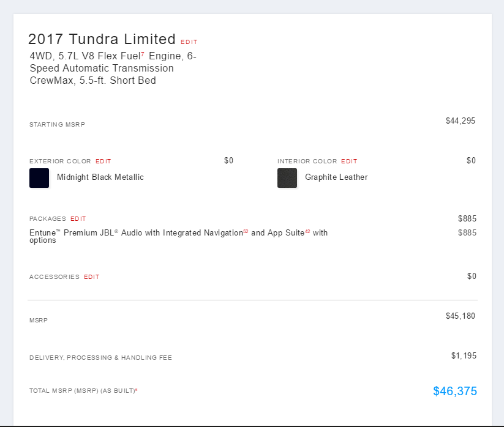Image resolution: width=504 pixels, height=427 pixels.
Task: Click the $44,295 starting MSRP value
Action: tap(461, 121)
